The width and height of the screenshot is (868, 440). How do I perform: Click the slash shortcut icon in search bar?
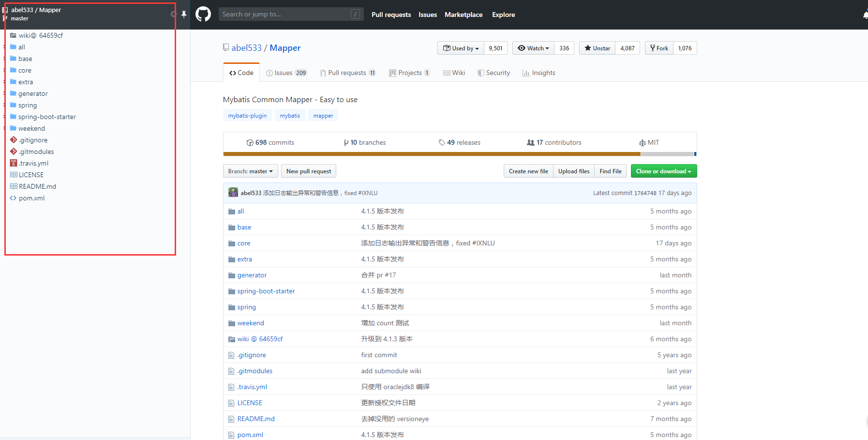356,15
